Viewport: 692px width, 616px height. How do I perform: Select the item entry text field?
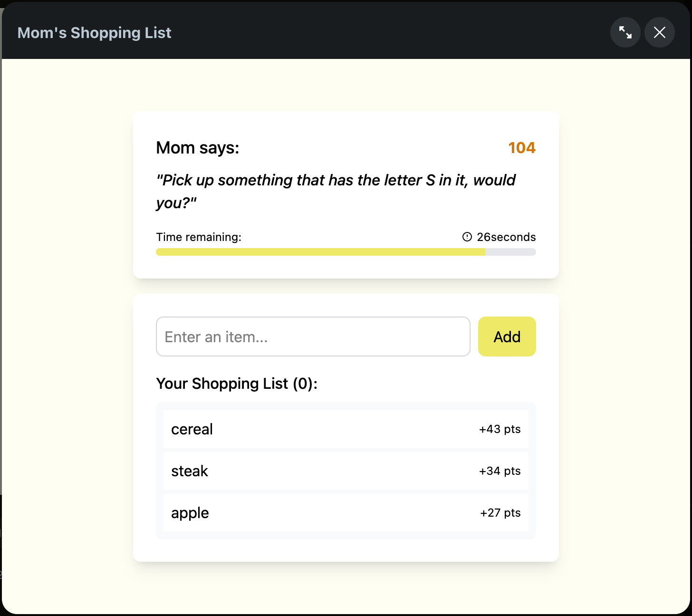click(x=313, y=337)
